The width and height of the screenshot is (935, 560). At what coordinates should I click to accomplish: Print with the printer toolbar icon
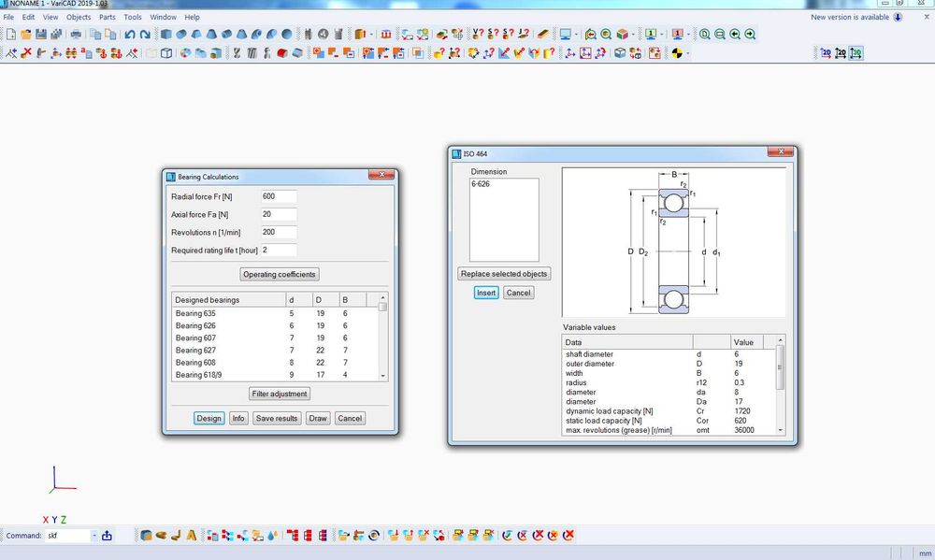(x=76, y=35)
